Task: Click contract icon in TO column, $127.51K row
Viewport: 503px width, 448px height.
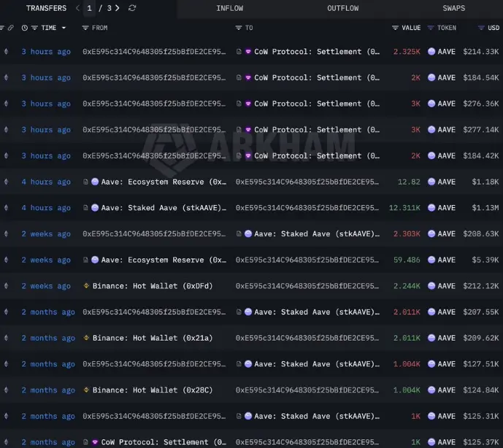Action: click(x=239, y=364)
